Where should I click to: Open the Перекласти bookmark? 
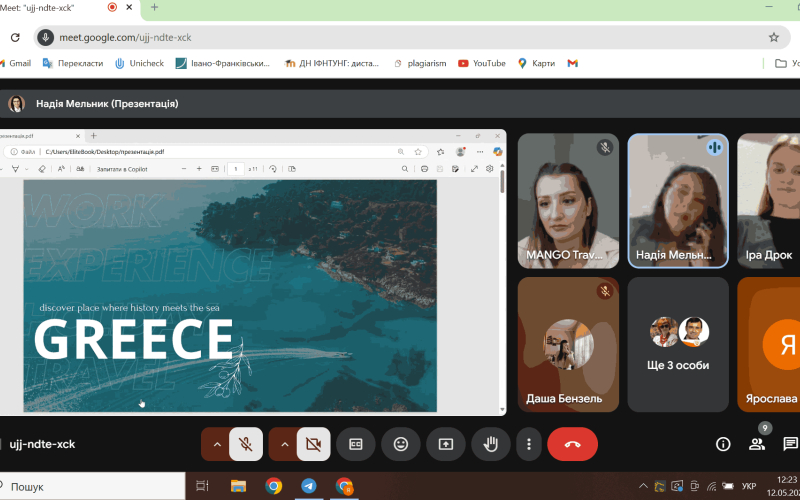click(73, 63)
